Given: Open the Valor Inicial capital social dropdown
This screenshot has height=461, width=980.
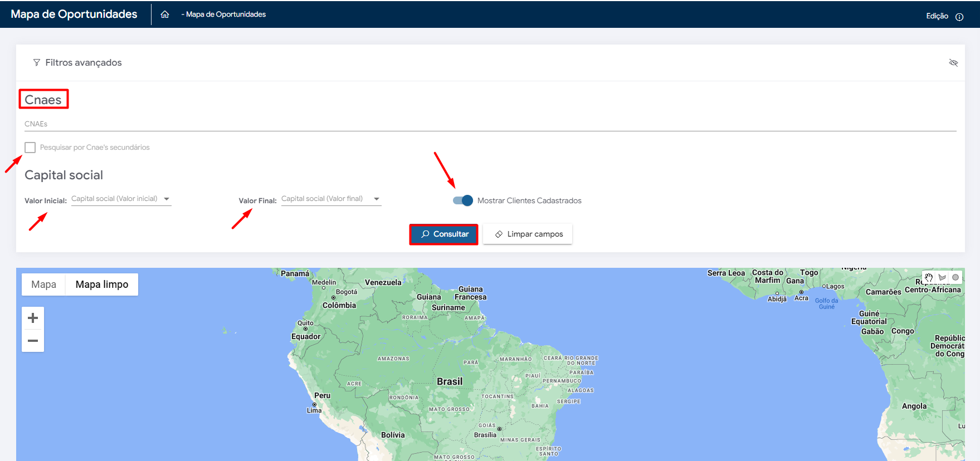Looking at the screenshot, I should [121, 199].
